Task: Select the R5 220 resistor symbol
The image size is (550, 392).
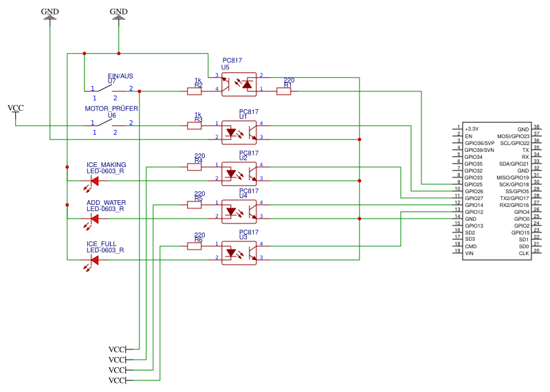Action: click(195, 205)
